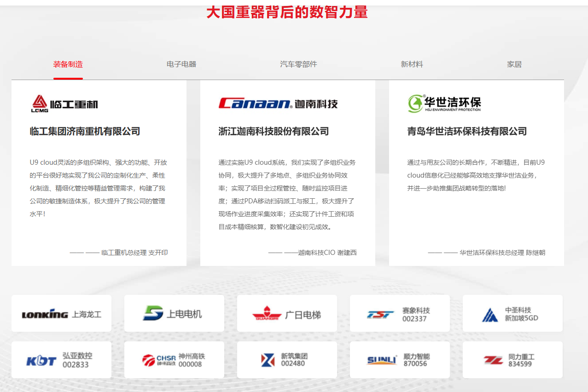Click the LGMG 临工重机 logo
Screen dimensions: 588x392
pos(64,104)
